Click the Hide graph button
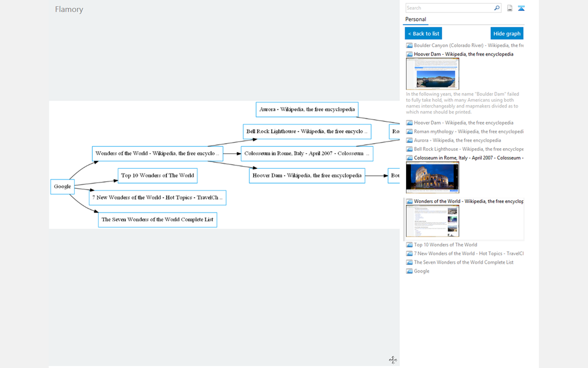The image size is (588, 368). (507, 34)
